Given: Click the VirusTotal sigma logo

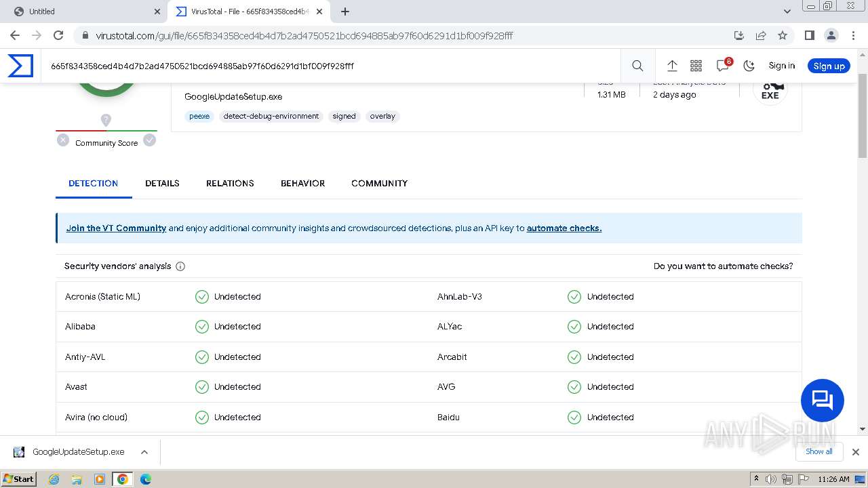Looking at the screenshot, I should pos(20,66).
